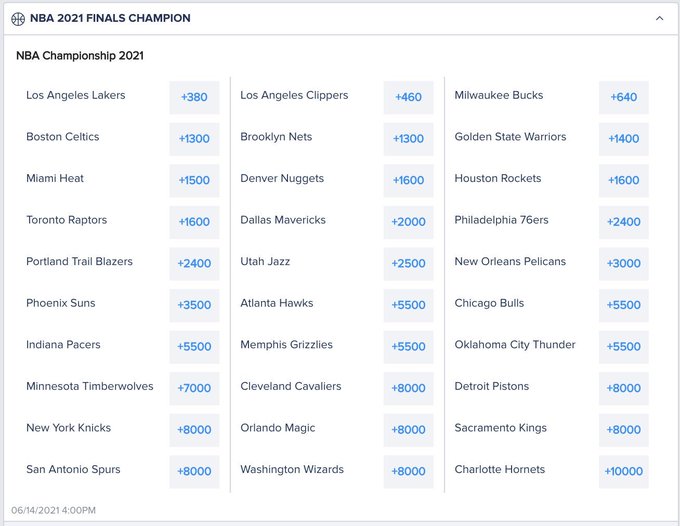Screen dimensions: 680x526
Task: Pick Utah Jazz +2500 odds
Action: click(409, 264)
